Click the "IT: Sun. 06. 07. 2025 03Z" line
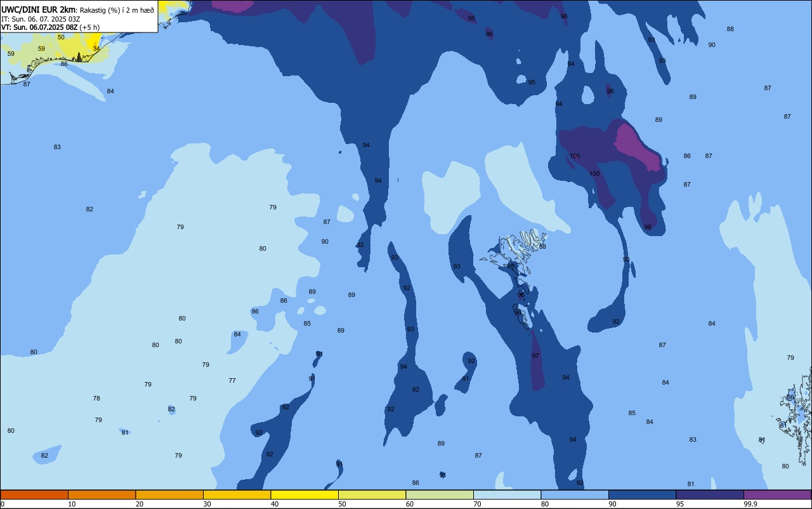The image size is (812, 509). (41, 19)
